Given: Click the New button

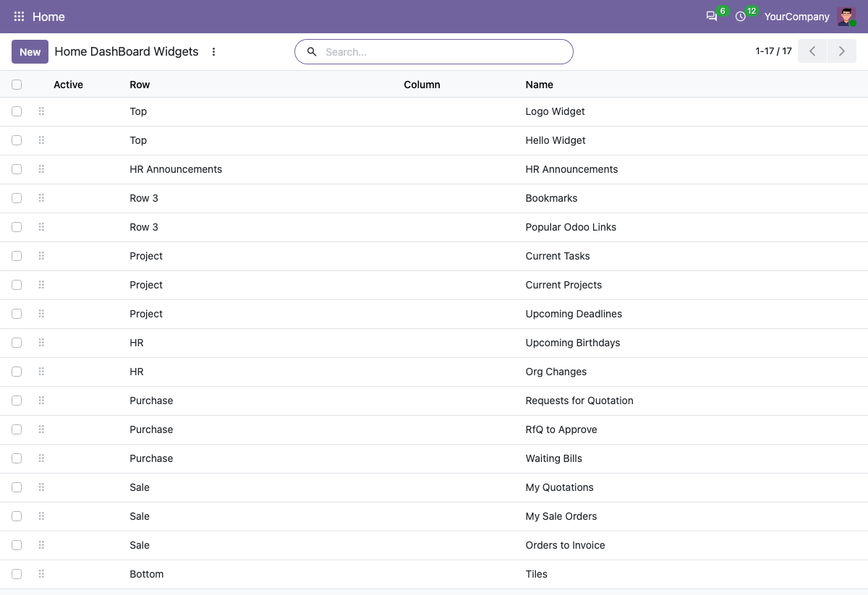Looking at the screenshot, I should (x=30, y=52).
